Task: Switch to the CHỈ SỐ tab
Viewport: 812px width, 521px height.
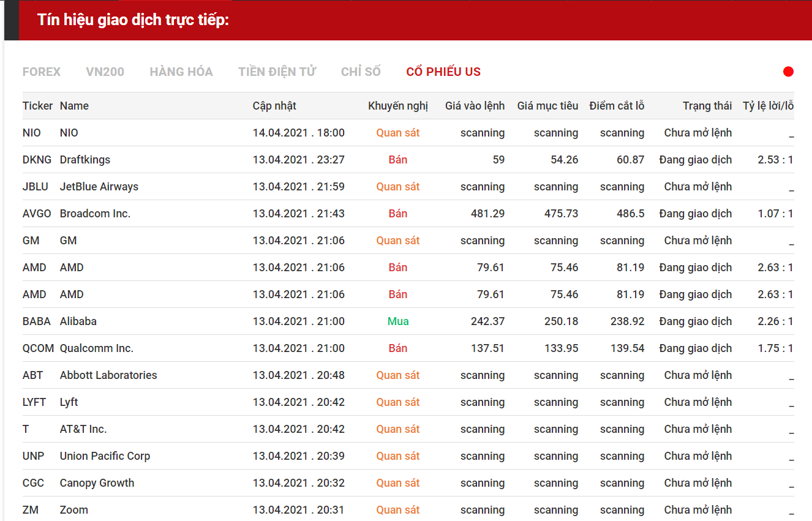Action: click(361, 72)
